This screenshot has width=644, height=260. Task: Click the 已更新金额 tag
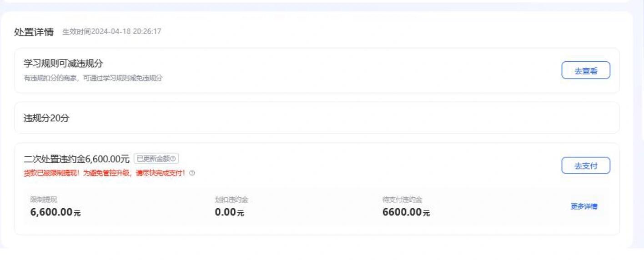coord(156,159)
